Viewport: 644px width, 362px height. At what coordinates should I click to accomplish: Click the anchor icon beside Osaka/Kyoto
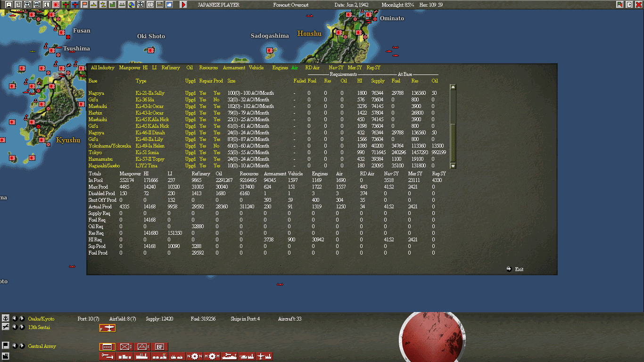[x=6, y=319]
